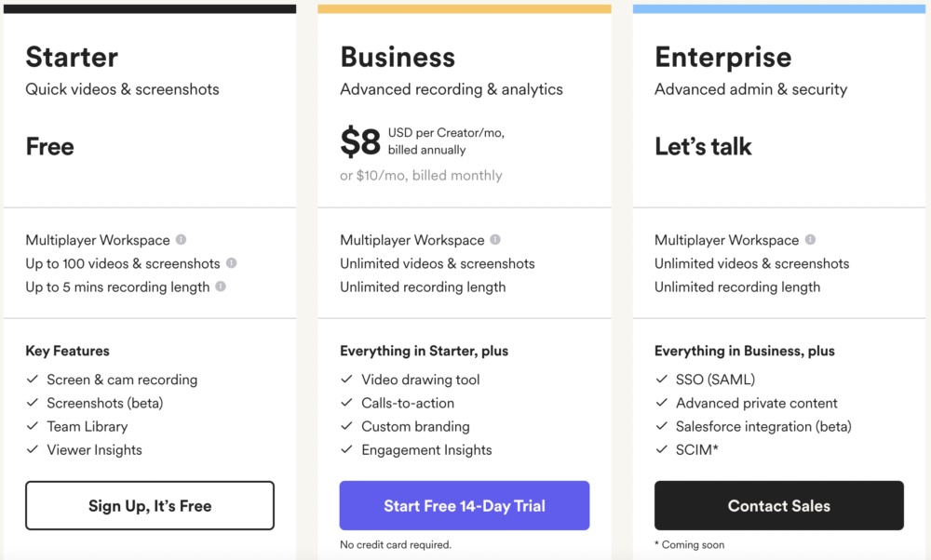Screen dimensions: 931x560
Task: Click the checkmark beside Salesforce integration (beta)
Action: 660,426
